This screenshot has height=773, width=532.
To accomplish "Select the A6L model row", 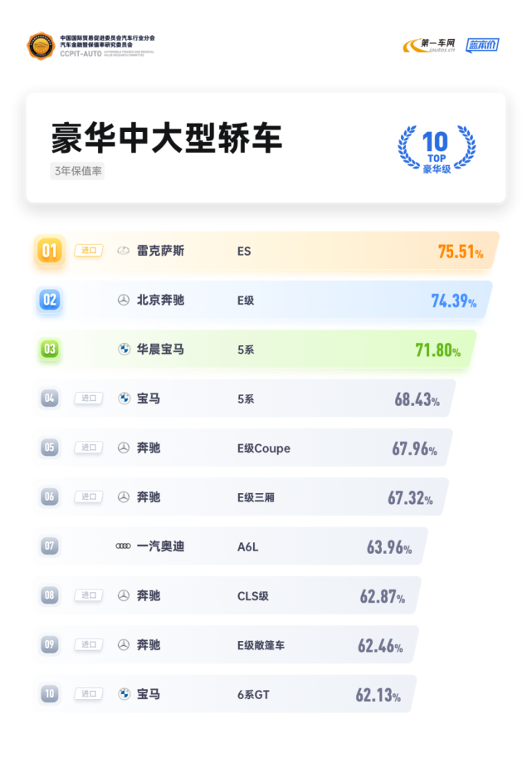I will pyautogui.click(x=231, y=546).
